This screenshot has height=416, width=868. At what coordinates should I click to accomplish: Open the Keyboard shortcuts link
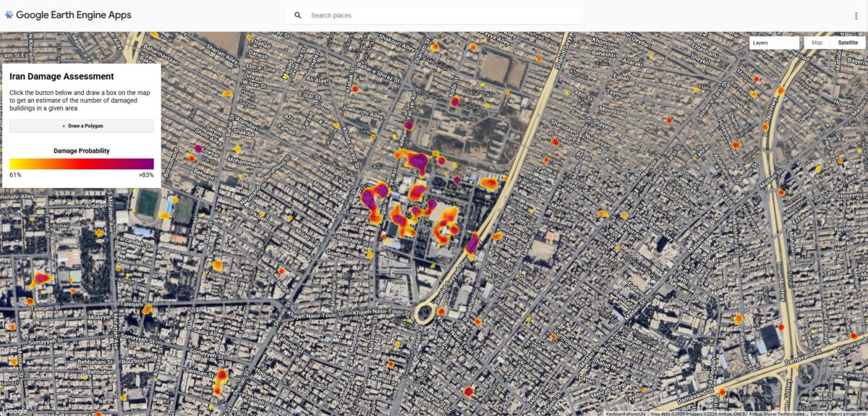click(625, 414)
